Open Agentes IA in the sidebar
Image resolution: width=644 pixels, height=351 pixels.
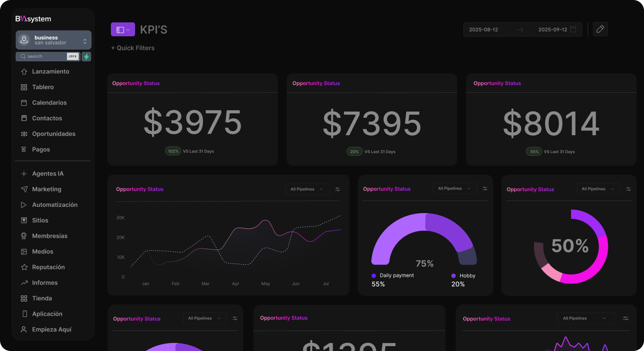[47, 174]
